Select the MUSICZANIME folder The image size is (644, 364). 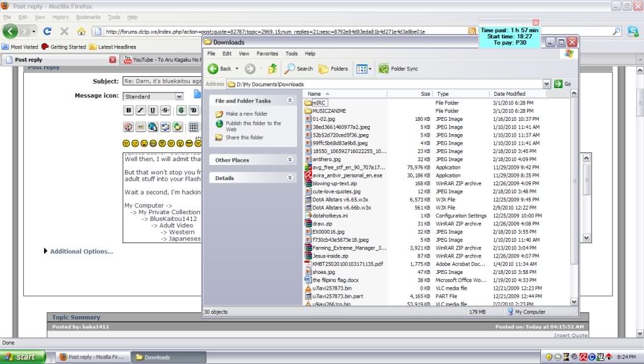point(325,111)
